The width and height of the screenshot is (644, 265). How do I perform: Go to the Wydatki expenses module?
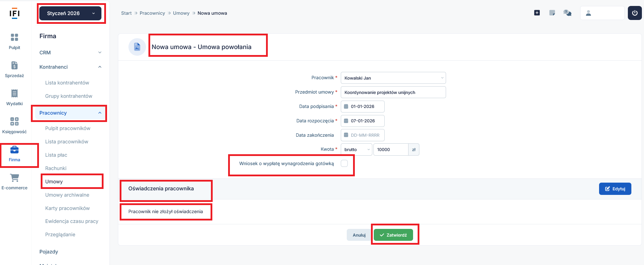pos(14,94)
